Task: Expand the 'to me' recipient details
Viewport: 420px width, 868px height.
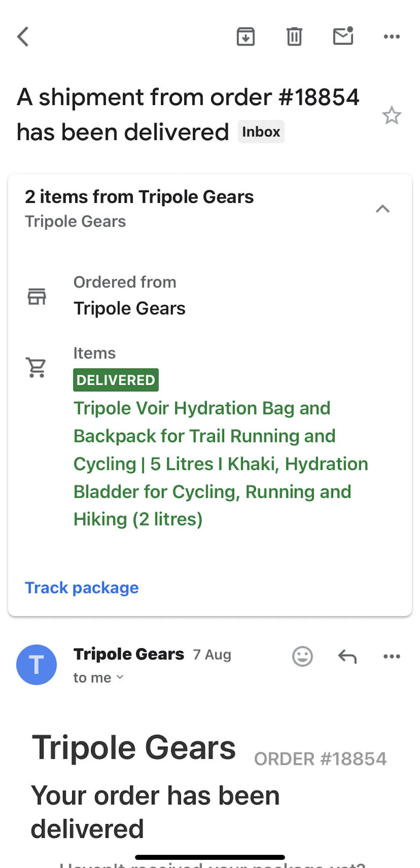Action: coord(98,678)
